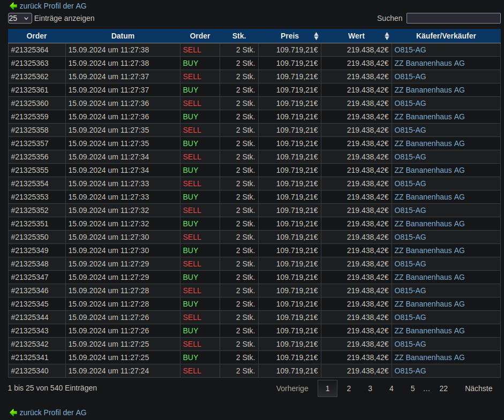Open O815-AG link in order #21325342
This screenshot has width=504, height=420.
[x=410, y=344]
